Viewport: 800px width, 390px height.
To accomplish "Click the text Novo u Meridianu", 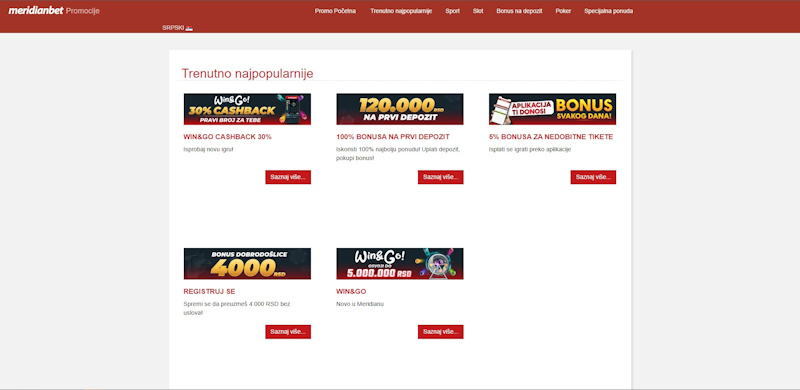I will pos(360,304).
